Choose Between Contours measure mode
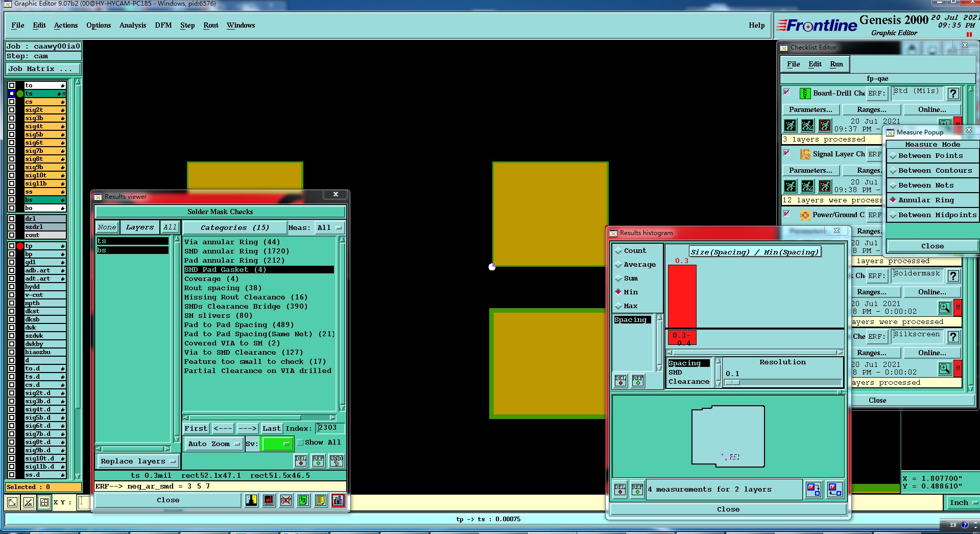The width and height of the screenshot is (980, 534). point(931,171)
